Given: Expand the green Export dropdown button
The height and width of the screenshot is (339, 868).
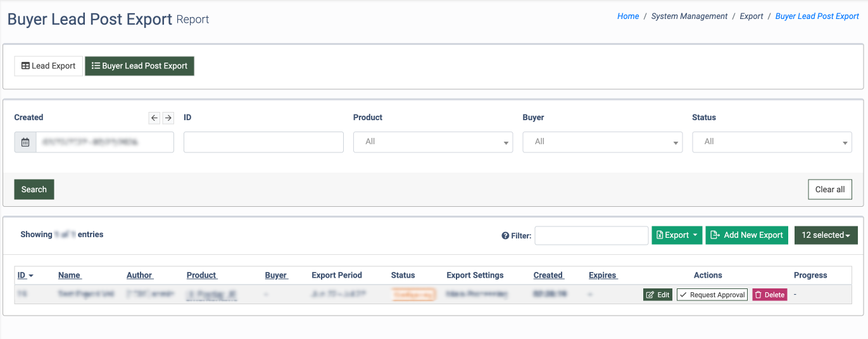Looking at the screenshot, I should coord(677,235).
